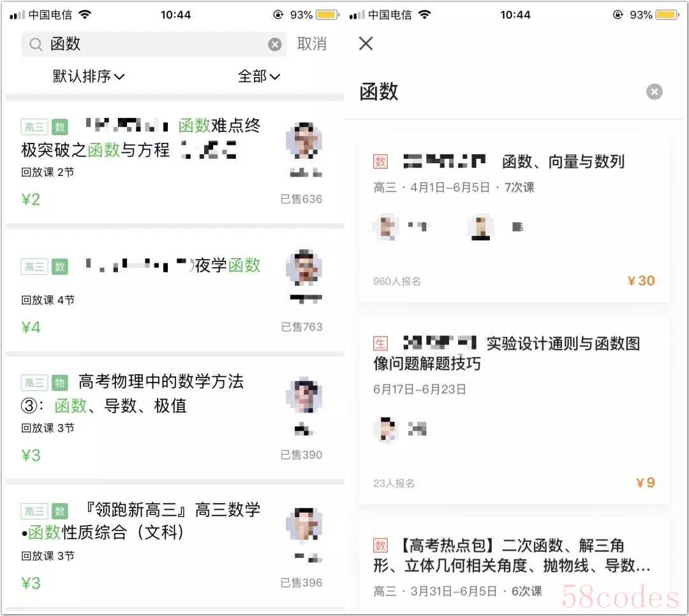Tap the green 数 tag on 夜学函数 course

tap(60, 267)
